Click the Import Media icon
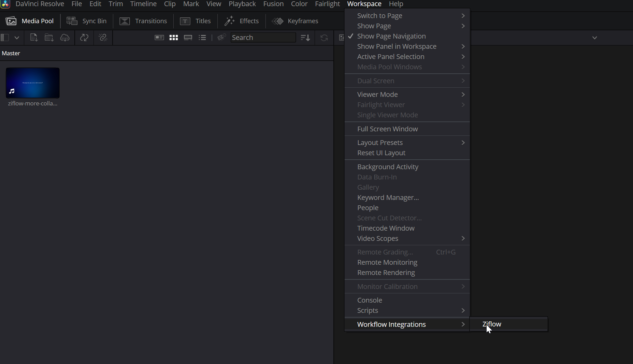Viewport: 633px width, 364px height. [33, 38]
